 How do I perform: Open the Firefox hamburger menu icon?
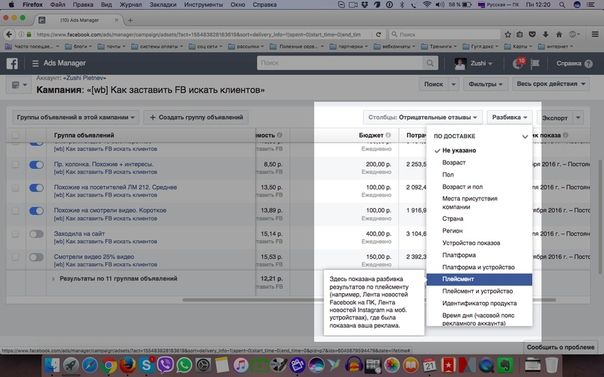coord(595,34)
